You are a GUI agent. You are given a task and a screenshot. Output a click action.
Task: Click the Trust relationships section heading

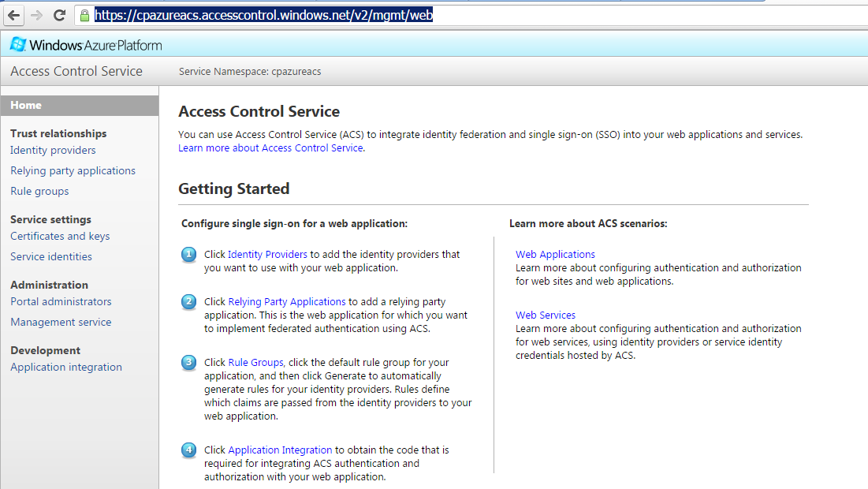58,133
